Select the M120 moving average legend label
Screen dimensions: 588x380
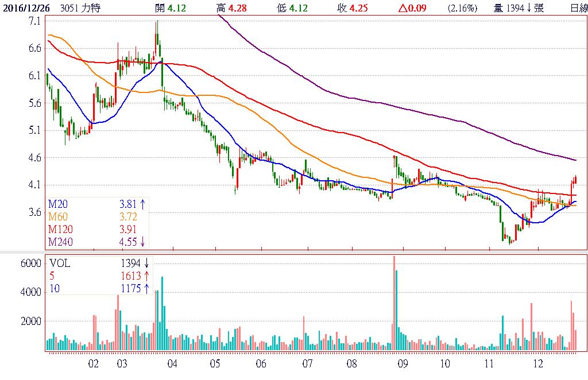(60, 228)
